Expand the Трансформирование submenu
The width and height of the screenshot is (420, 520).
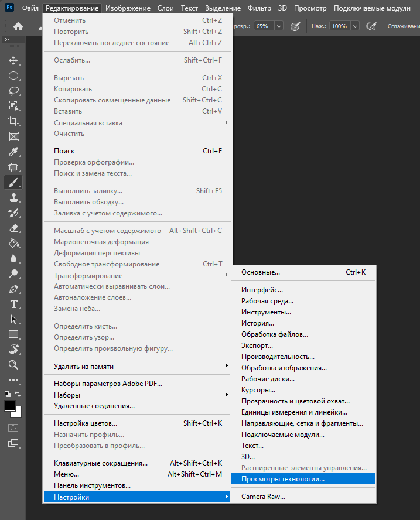tap(137, 276)
